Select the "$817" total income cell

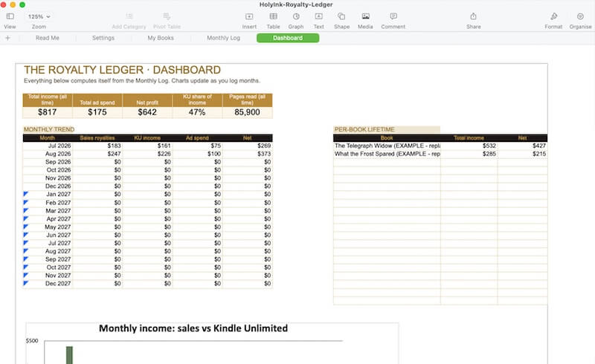click(x=48, y=112)
